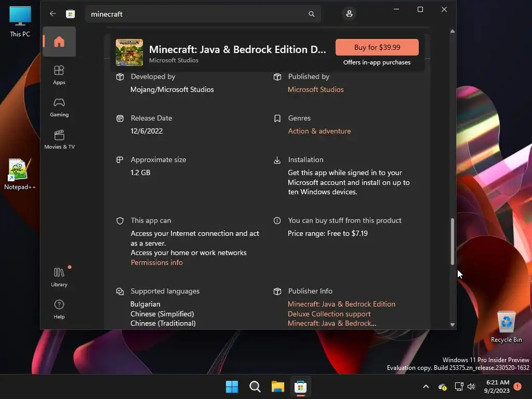Click the Minecraft title heading text
Screen dimensions: 532x399
tap(237, 49)
